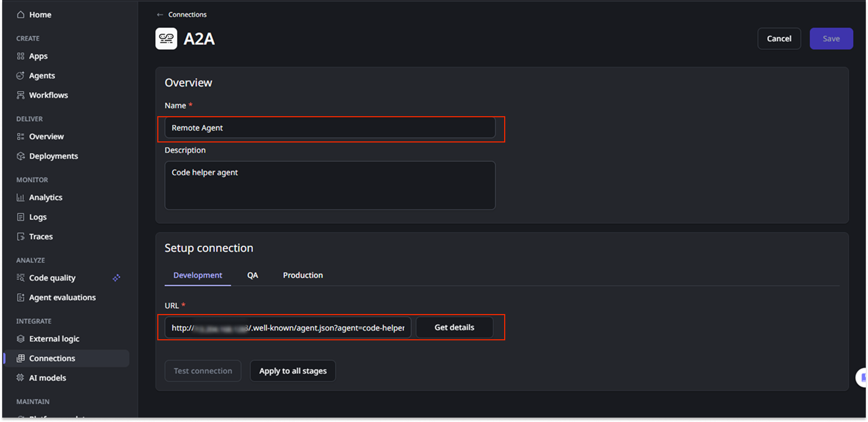Click the Logs document icon
This screenshot has width=868, height=422.
pos(21,217)
